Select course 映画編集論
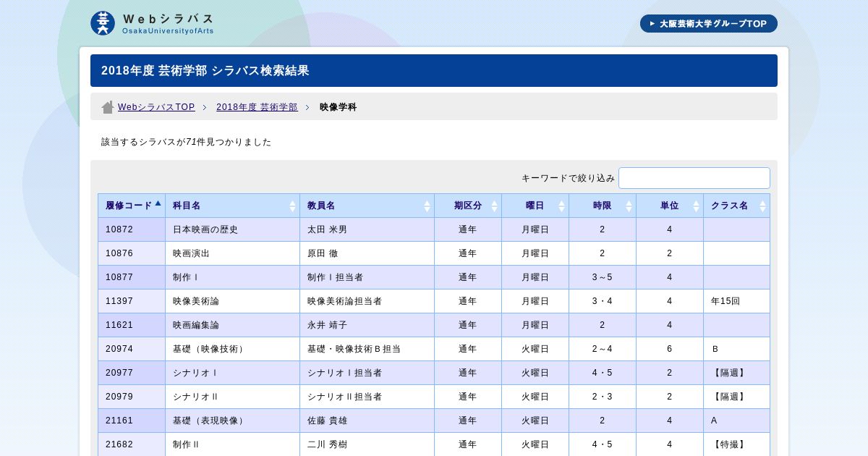Screen dimensions: 868x456 196,325
